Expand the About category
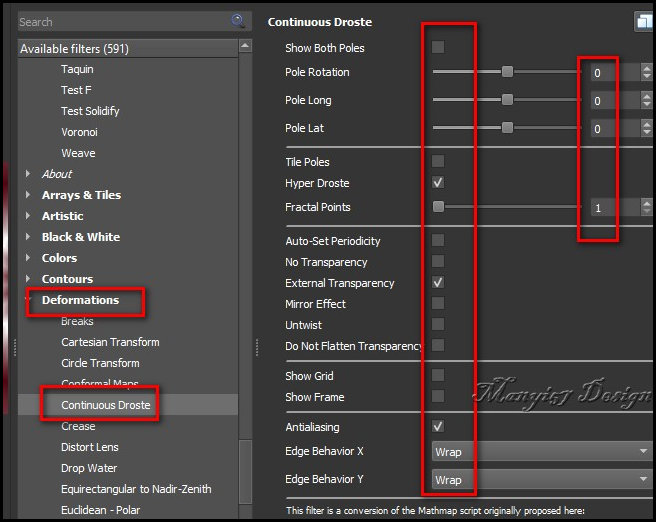 28,174
